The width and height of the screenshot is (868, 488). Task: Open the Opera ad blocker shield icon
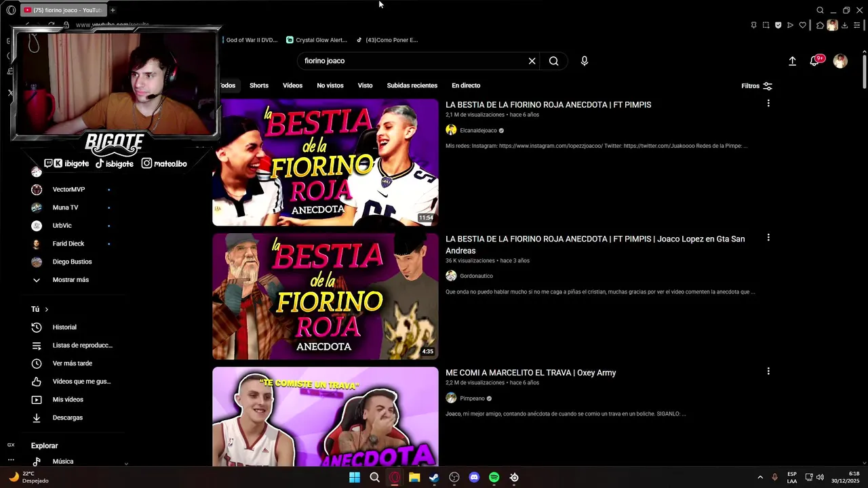778,25
